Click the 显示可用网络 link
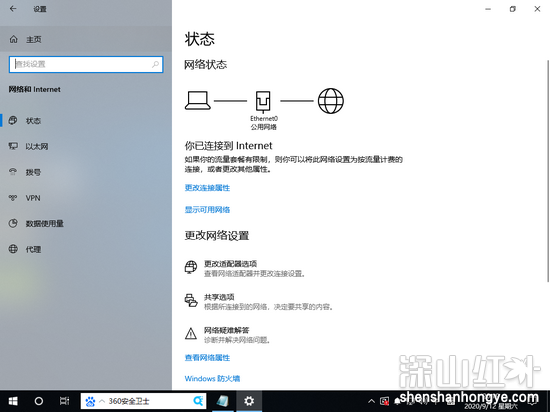 pos(207,210)
